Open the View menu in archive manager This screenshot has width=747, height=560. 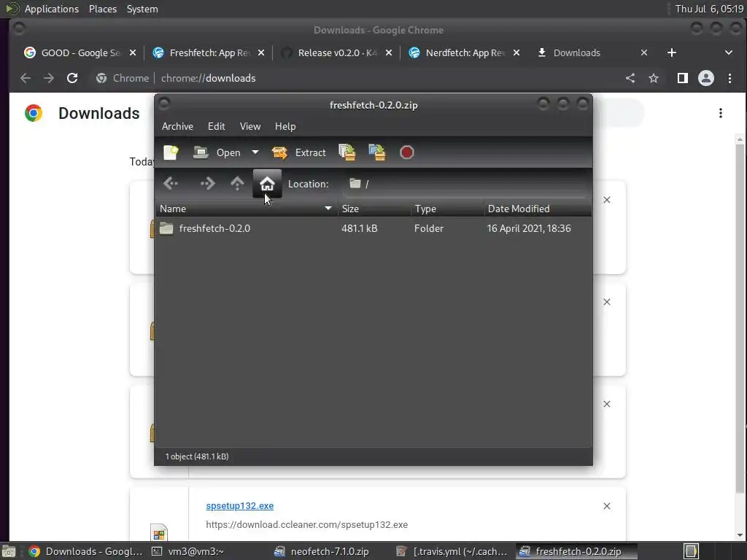(x=250, y=126)
